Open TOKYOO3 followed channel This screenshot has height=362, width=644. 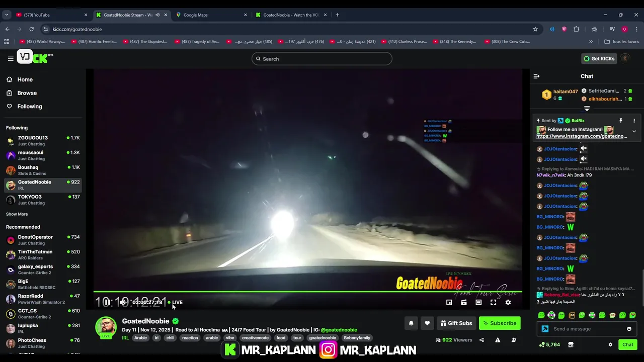click(x=43, y=200)
